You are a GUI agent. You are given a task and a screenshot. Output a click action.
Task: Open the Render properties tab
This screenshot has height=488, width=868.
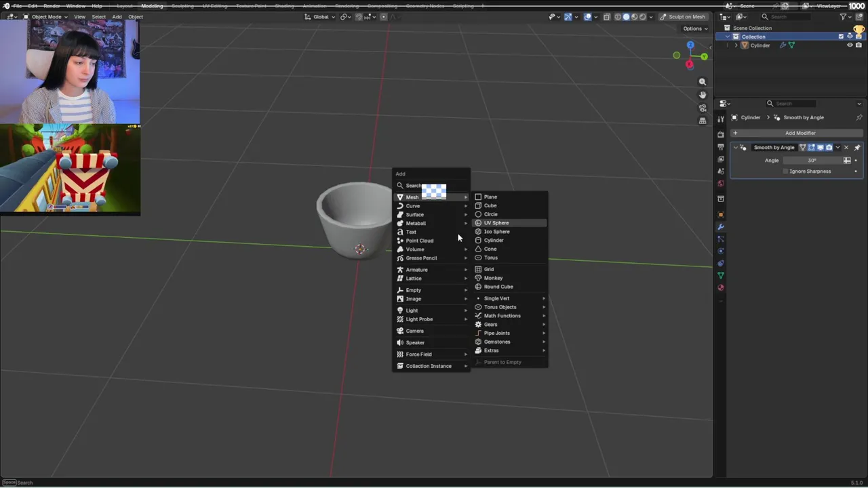(x=720, y=134)
